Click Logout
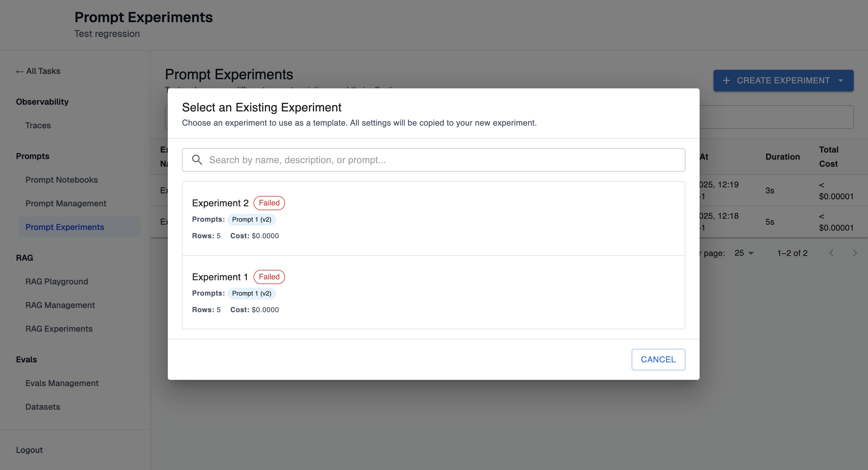 click(x=29, y=450)
